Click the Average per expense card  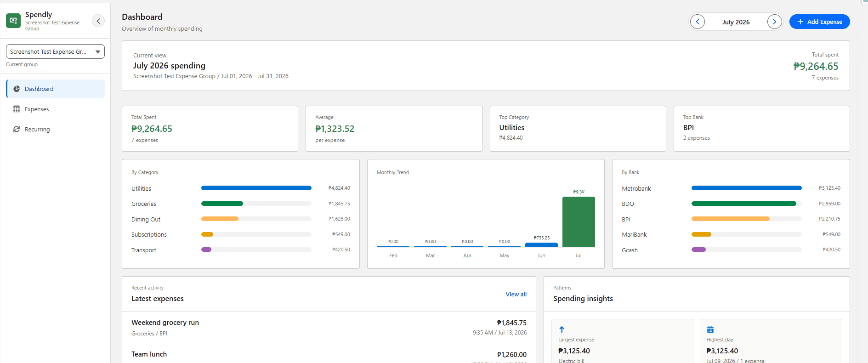(x=394, y=129)
